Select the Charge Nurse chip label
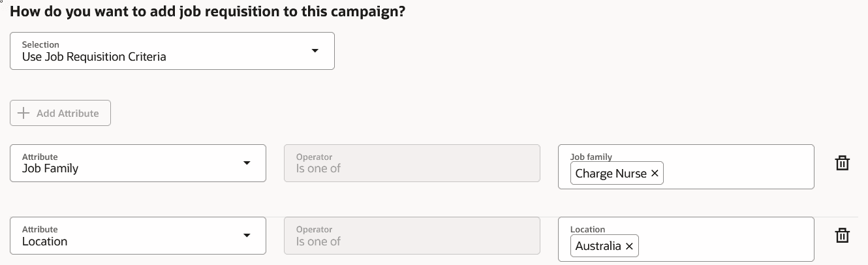This screenshot has height=265, width=868. (611, 174)
